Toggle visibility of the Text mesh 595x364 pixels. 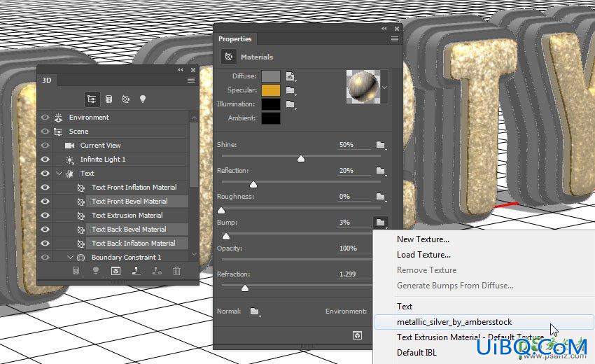pyautogui.click(x=45, y=174)
